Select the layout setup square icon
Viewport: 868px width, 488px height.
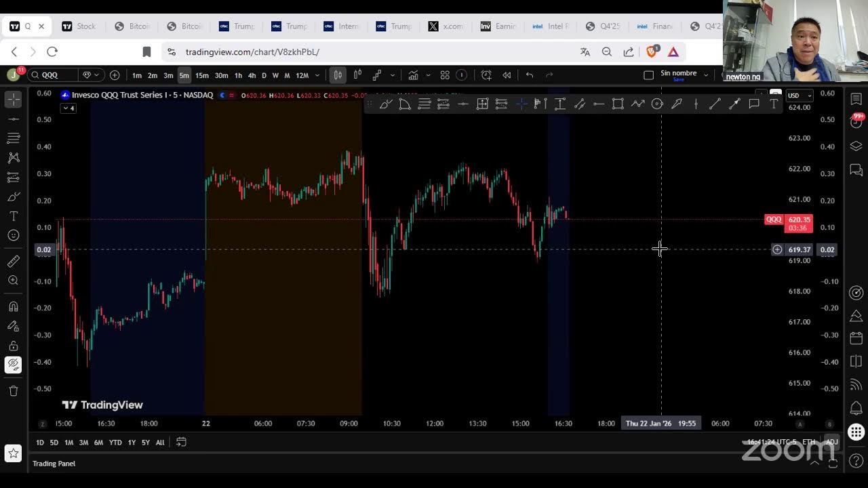click(648, 75)
